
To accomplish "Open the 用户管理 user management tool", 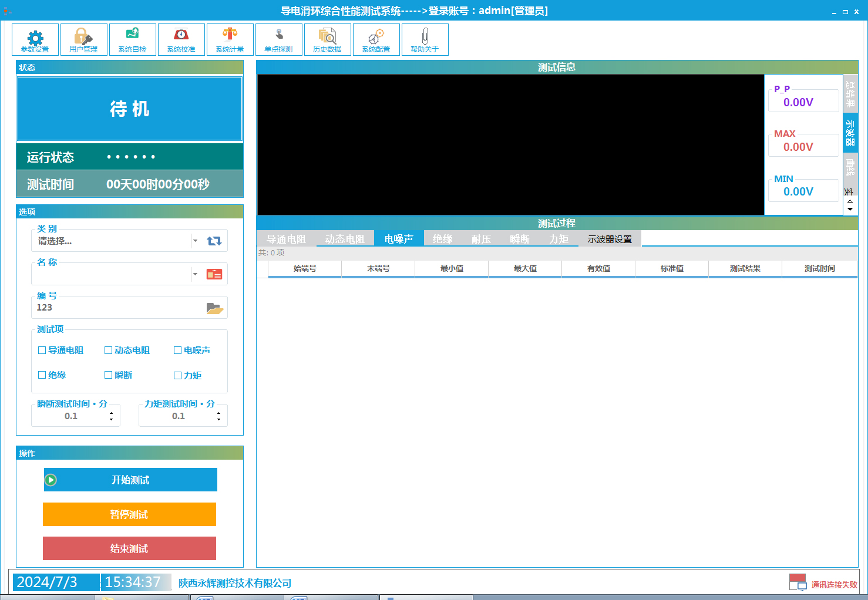I will coord(83,39).
